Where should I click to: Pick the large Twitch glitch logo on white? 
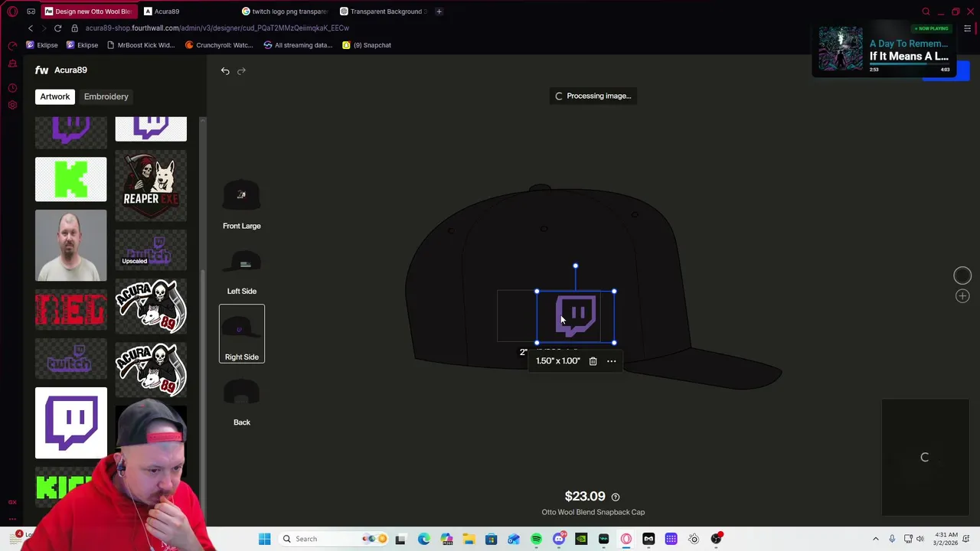point(70,423)
